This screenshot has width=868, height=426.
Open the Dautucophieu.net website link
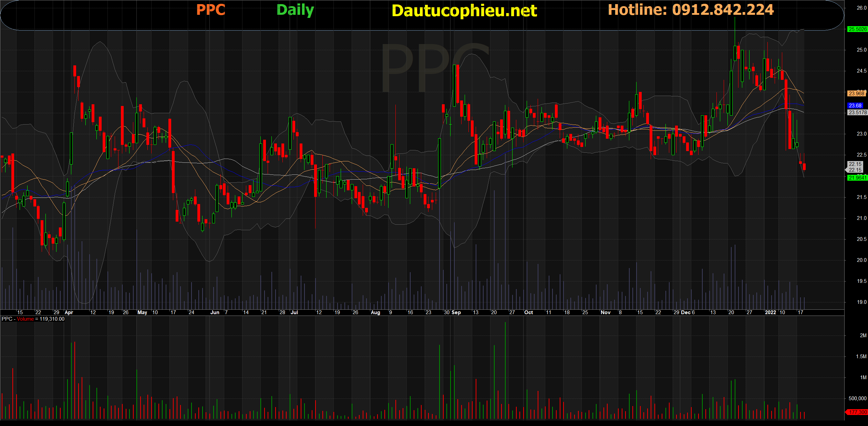(464, 11)
